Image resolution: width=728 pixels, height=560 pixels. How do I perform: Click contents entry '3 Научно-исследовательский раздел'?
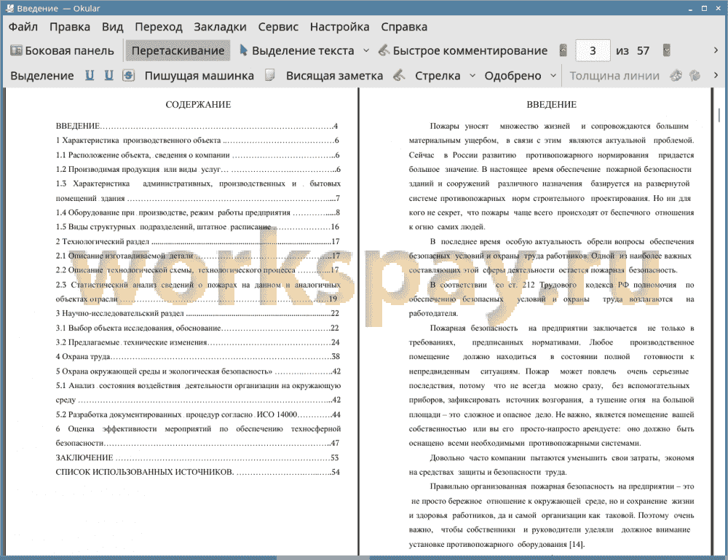pos(197,313)
